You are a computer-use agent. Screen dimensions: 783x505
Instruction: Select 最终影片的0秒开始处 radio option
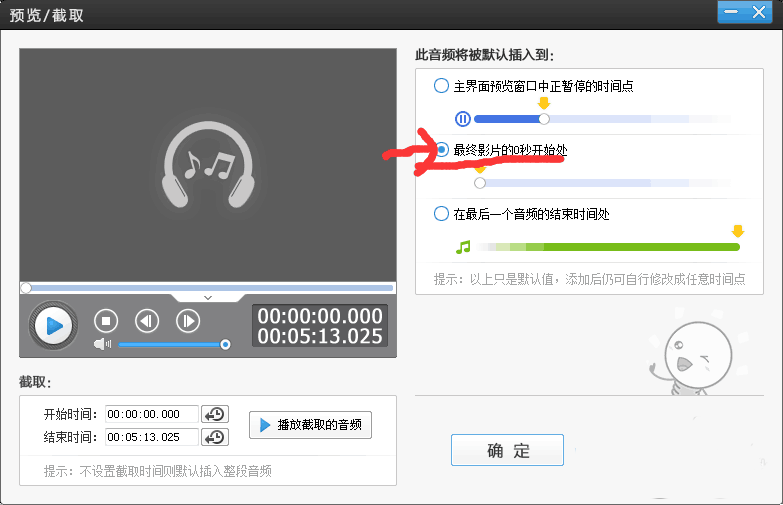pyautogui.click(x=442, y=149)
